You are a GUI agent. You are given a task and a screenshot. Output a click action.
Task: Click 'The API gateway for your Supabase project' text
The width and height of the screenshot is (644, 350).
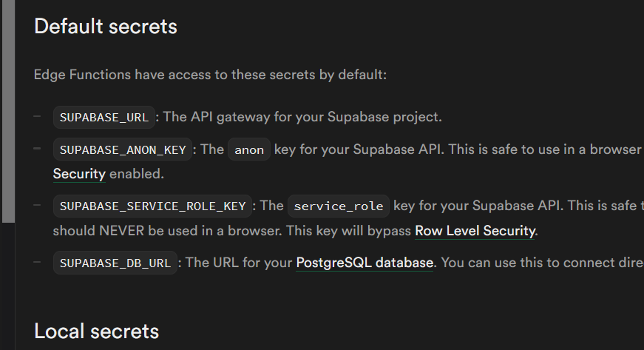coord(302,117)
